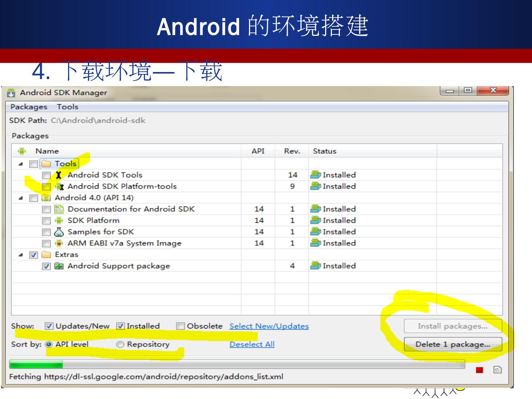Check the Android SDK Tools checkbox
Image resolution: width=532 pixels, height=399 pixels.
(46, 175)
